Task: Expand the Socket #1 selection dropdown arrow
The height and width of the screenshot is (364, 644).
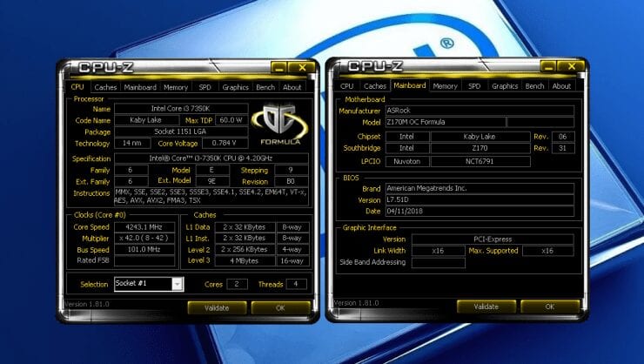Action: tap(177, 284)
